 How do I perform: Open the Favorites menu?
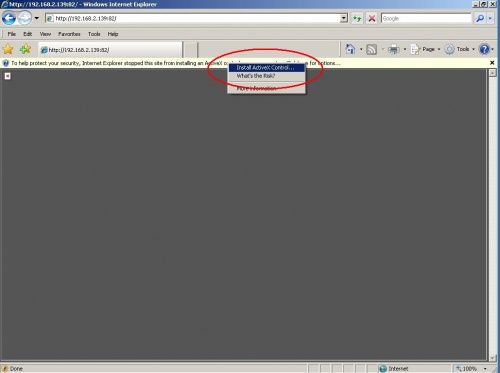pyautogui.click(x=69, y=34)
